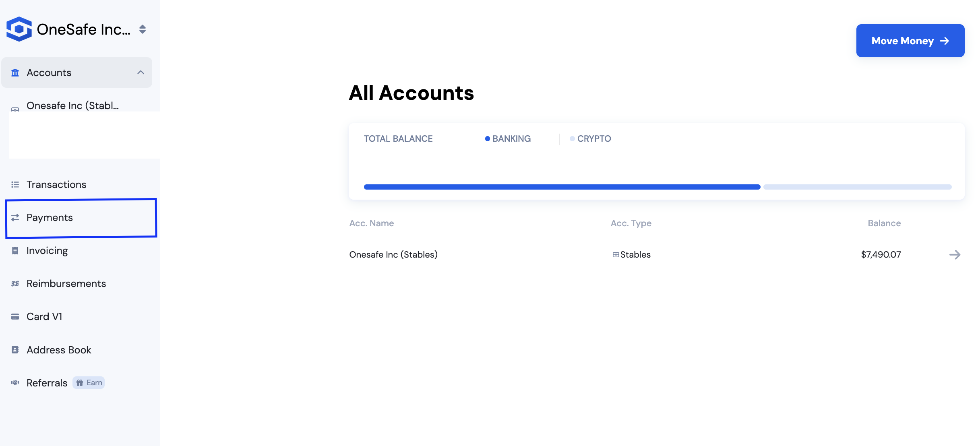The height and width of the screenshot is (446, 980).
Task: Click the OneSafe hexagon logo
Action: coord(19,29)
